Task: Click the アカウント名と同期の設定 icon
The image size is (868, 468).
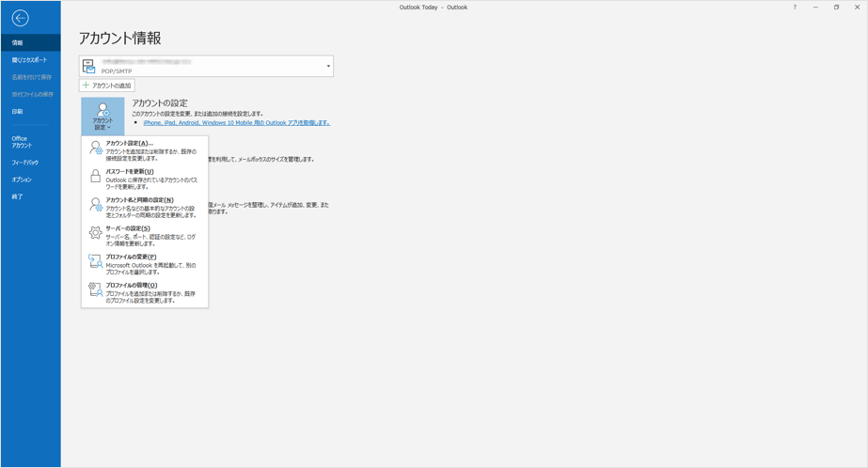Action: click(x=95, y=205)
